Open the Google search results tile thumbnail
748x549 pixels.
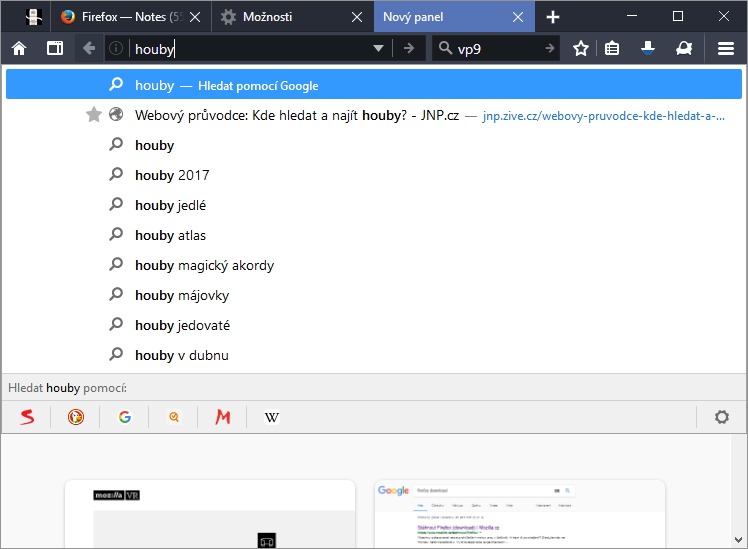[519, 514]
